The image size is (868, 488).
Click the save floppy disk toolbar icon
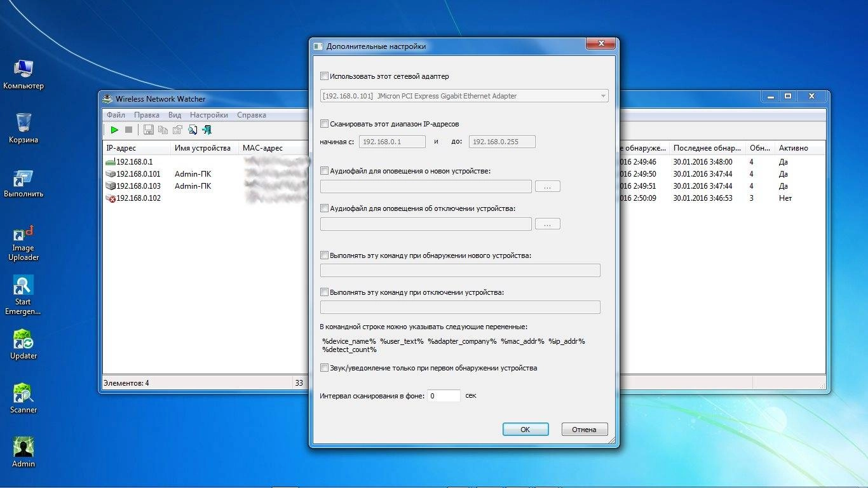(149, 130)
